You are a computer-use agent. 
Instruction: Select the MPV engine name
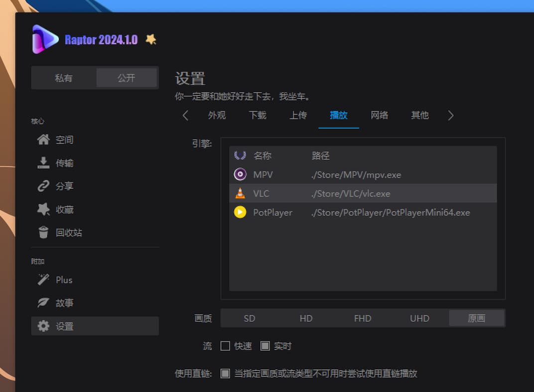263,175
